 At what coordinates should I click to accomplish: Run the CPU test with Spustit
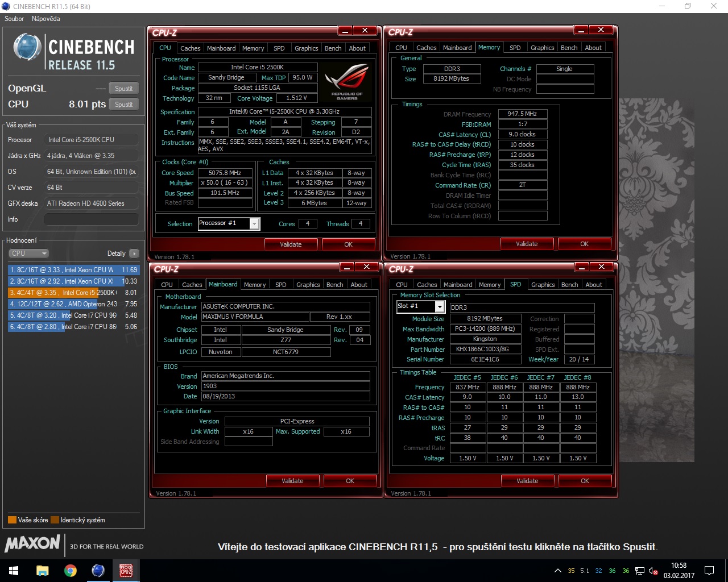123,105
